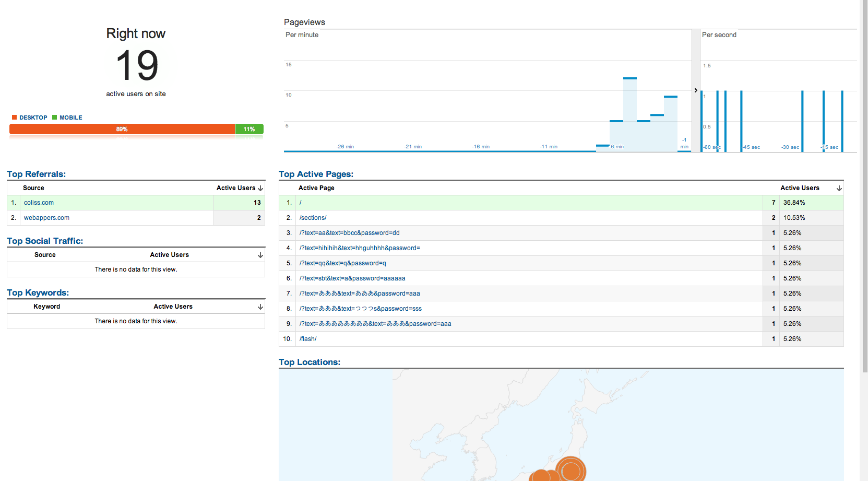
Task: Open the Top Locations report heading
Action: click(x=310, y=362)
